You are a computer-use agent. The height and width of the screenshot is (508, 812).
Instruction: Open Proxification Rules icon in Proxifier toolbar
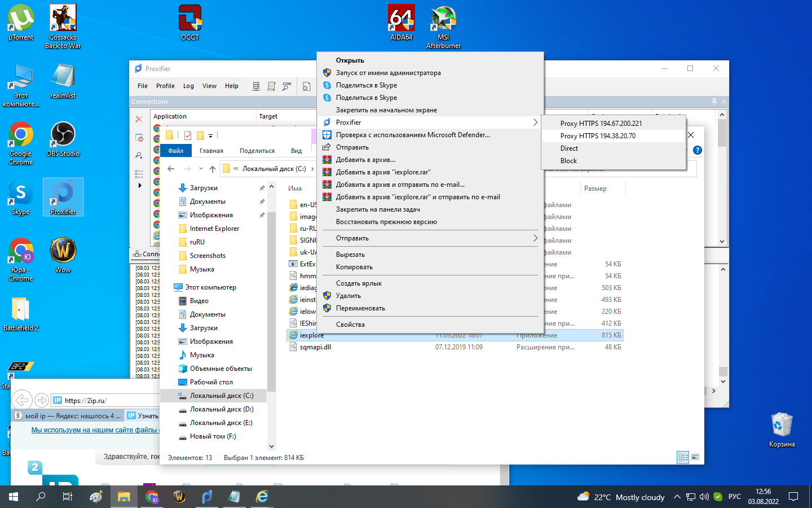coord(271,86)
